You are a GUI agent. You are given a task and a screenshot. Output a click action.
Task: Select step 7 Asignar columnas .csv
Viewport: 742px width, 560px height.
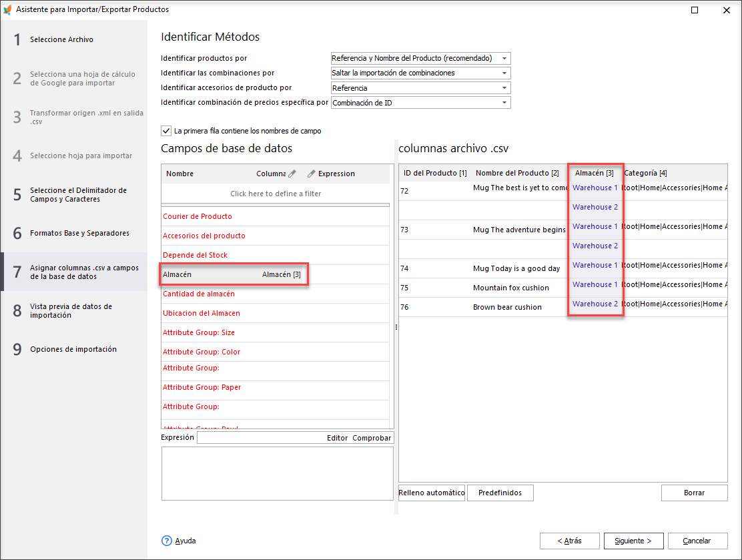tap(74, 272)
